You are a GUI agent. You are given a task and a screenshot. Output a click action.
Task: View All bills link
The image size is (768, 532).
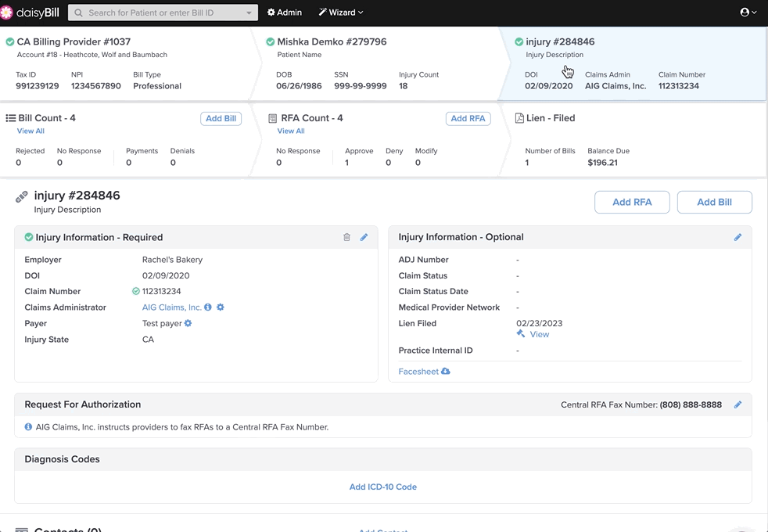pos(31,131)
